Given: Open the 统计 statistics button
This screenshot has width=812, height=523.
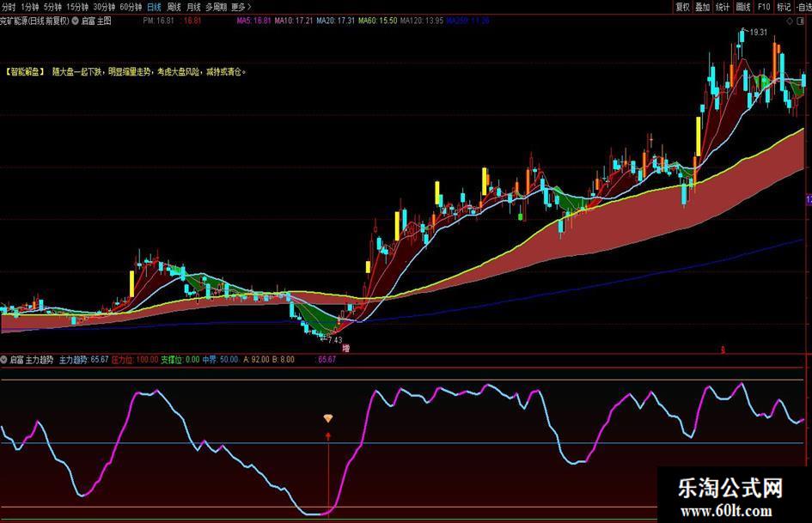Looking at the screenshot, I should (x=723, y=7).
